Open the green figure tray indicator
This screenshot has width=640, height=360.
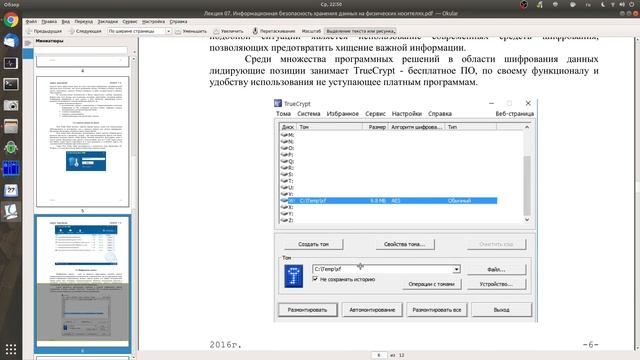click(540, 4)
